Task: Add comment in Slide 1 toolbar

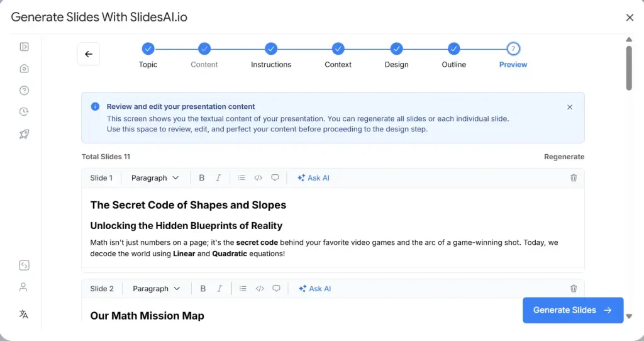Action: point(275,178)
